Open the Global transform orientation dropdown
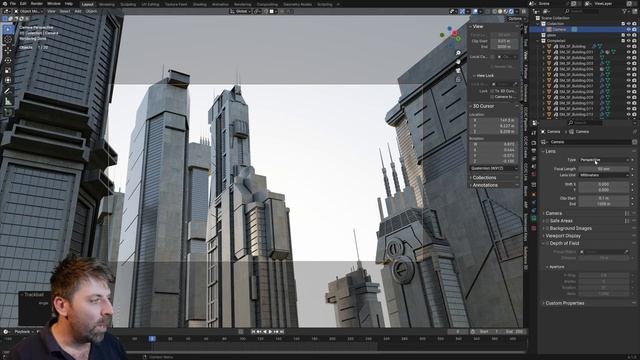The height and width of the screenshot is (360, 640). coord(240,11)
